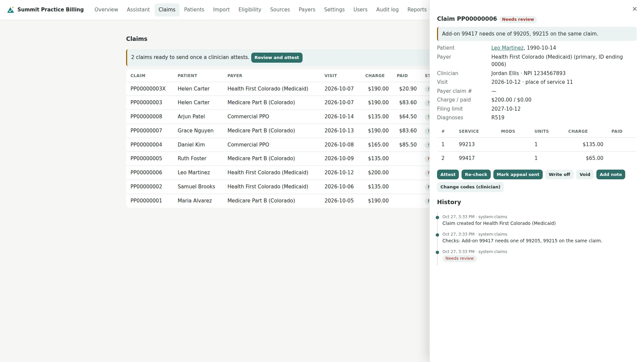Click service line 99417

[537, 158]
